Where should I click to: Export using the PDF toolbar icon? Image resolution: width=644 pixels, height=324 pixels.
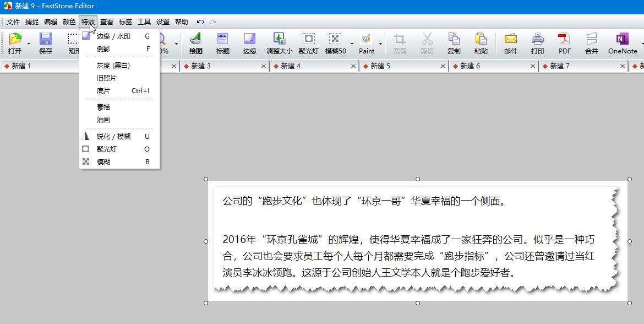(x=564, y=43)
